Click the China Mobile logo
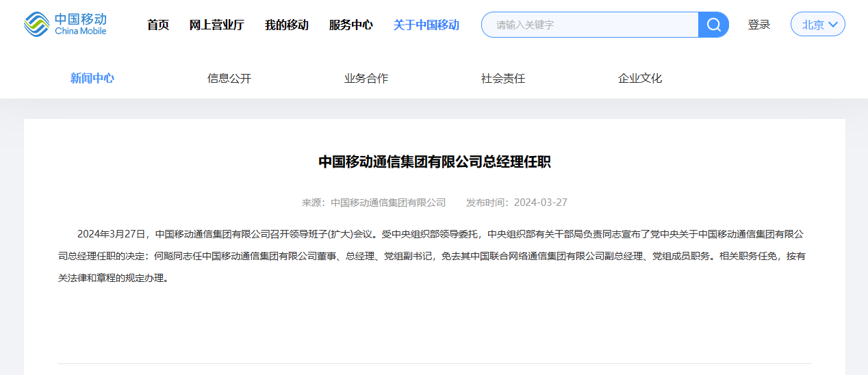This screenshot has height=375, width=868. coord(65,25)
